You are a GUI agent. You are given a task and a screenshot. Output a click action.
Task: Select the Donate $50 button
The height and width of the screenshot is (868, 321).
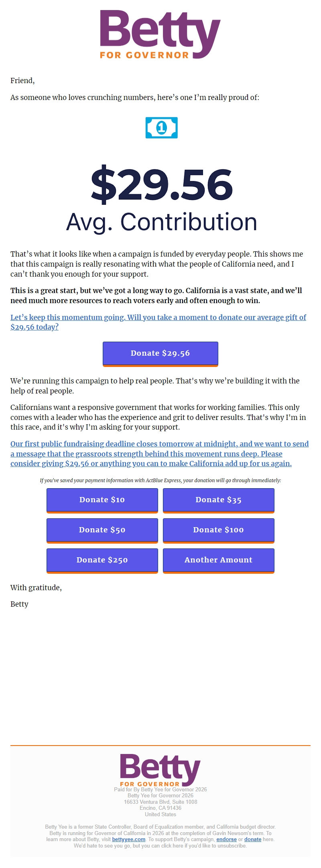(x=102, y=530)
